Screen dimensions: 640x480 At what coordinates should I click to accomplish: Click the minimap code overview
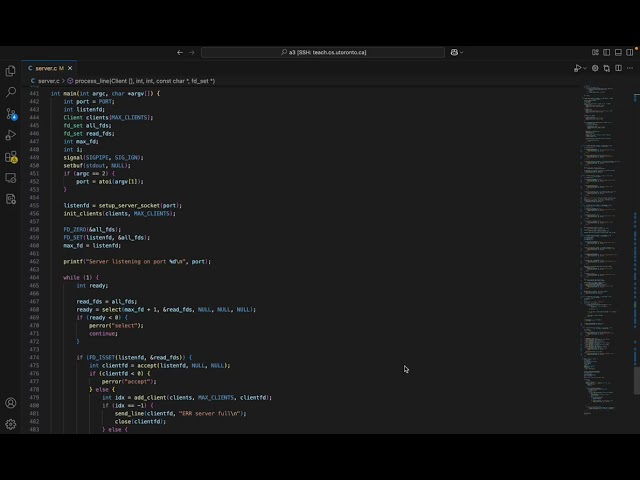(x=604, y=249)
